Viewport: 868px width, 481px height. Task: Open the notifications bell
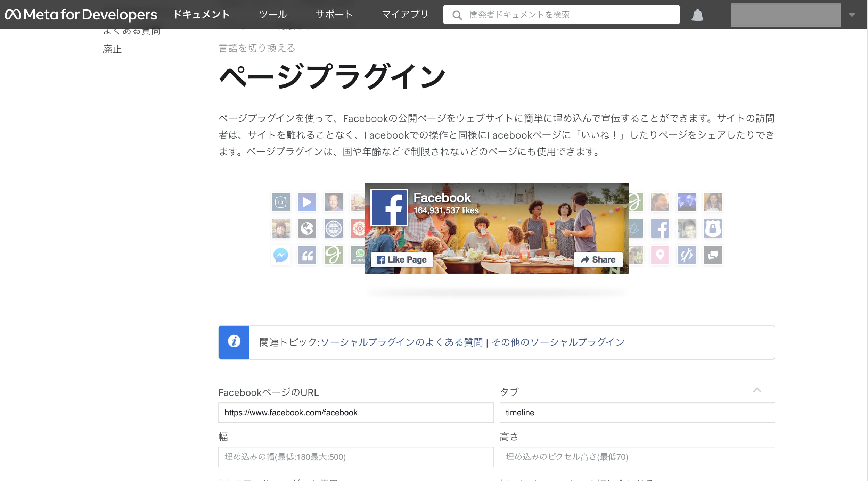(697, 15)
